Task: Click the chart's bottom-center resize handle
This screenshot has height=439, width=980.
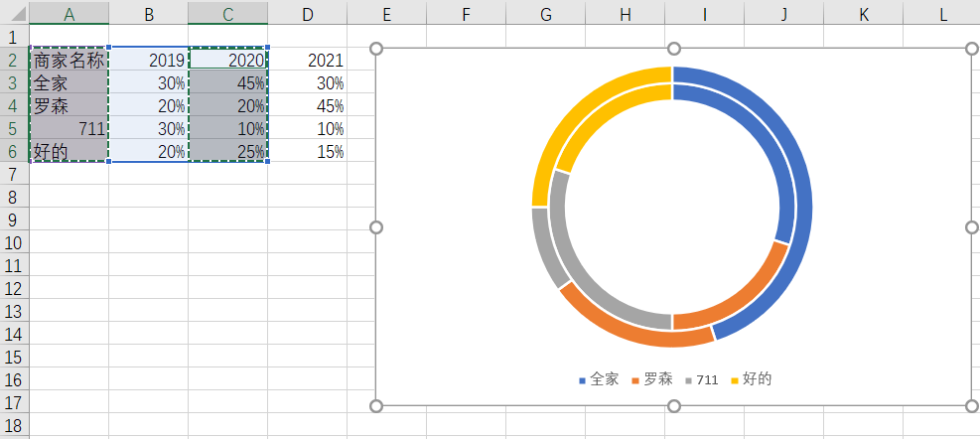Action: (674, 406)
